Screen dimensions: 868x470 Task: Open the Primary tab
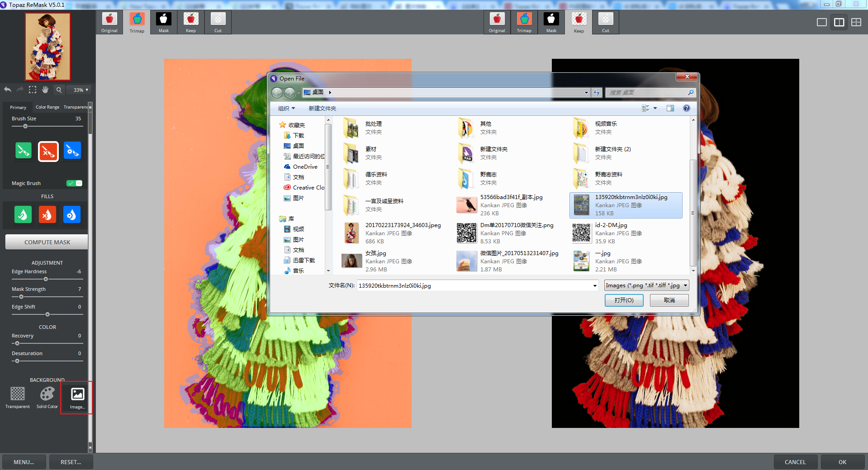click(x=18, y=107)
